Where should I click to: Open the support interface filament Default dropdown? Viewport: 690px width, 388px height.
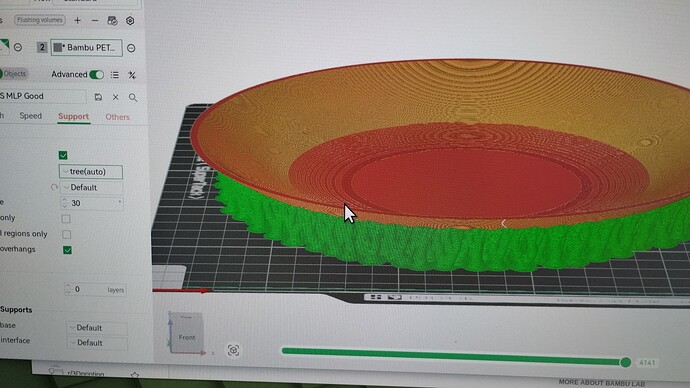[97, 343]
